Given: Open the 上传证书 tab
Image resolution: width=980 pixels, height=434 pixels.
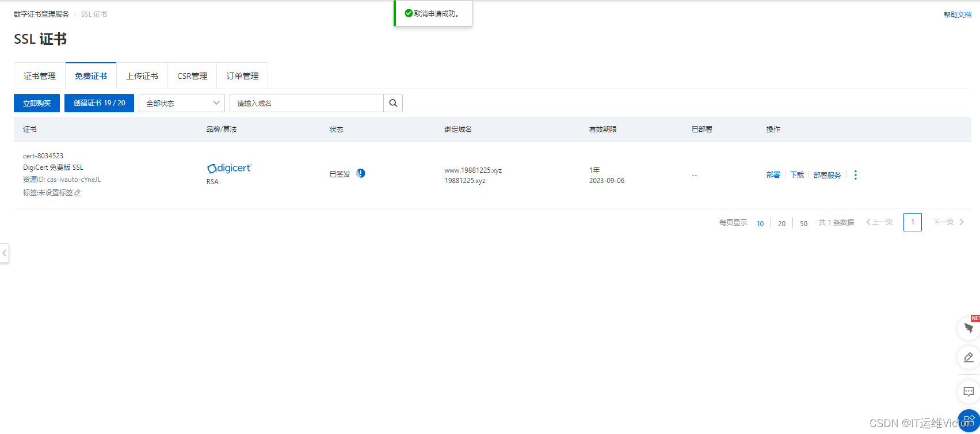Looking at the screenshot, I should click(142, 76).
